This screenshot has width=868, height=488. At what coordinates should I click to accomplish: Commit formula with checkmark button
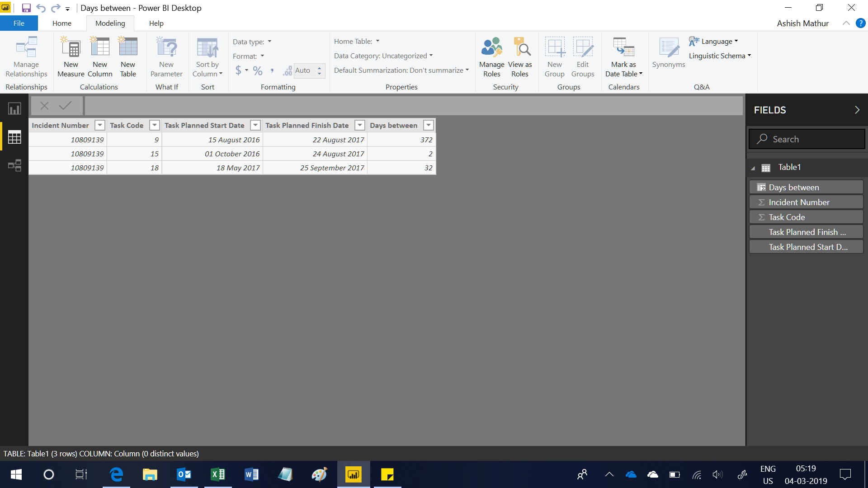pyautogui.click(x=65, y=106)
